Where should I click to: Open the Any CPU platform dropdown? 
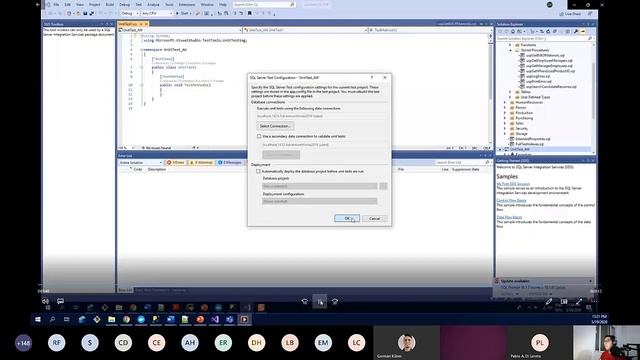pos(157,13)
